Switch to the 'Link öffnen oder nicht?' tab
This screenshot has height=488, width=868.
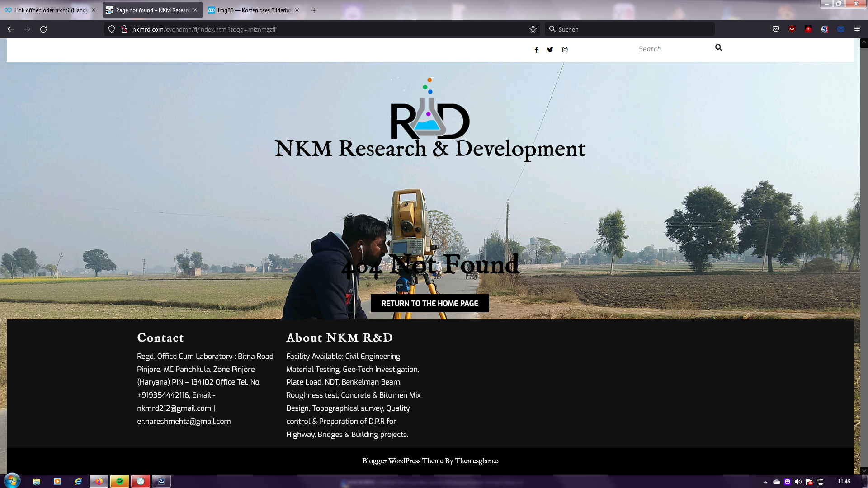click(50, 10)
